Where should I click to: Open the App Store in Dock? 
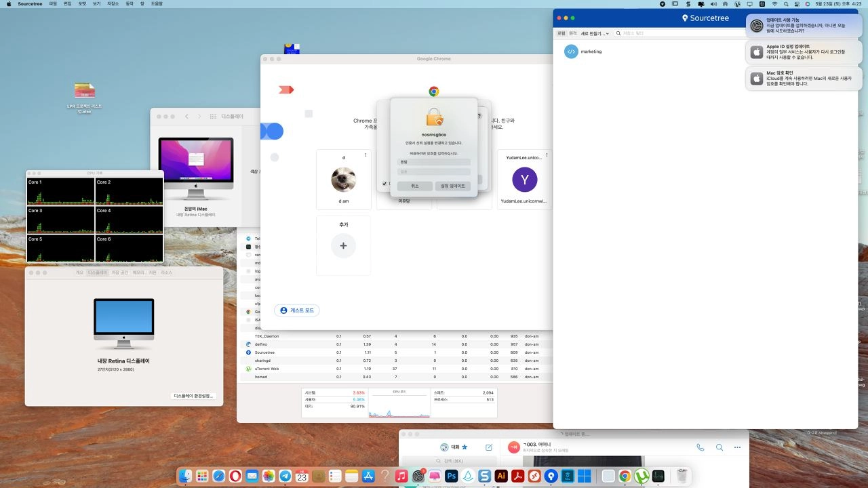(x=368, y=476)
